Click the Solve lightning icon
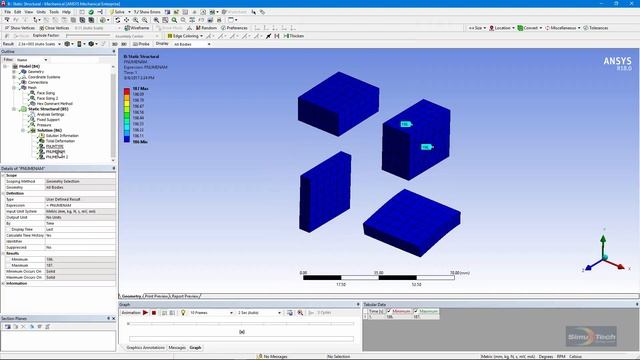 click(x=111, y=12)
